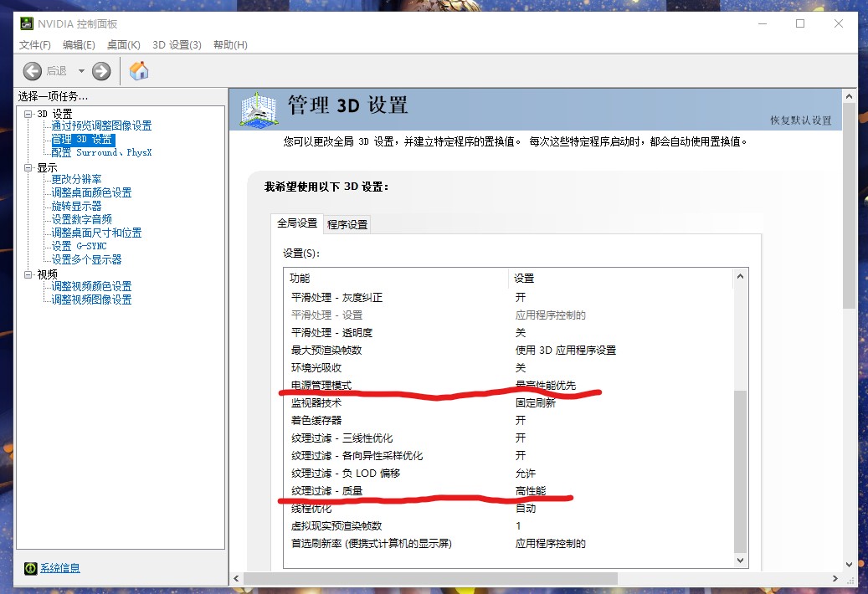Viewport: 868px width, 594px height.
Task: Open 通过预览调整图像设置 task
Action: [x=101, y=126]
